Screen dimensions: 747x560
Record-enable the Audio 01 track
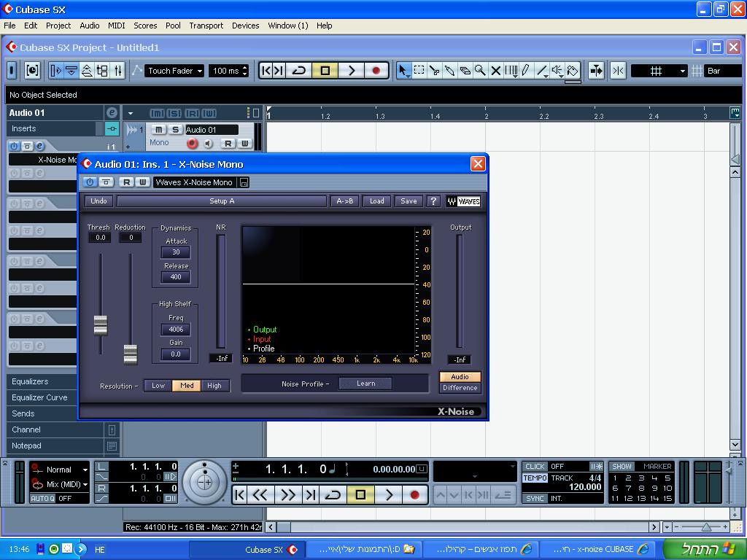[192, 143]
